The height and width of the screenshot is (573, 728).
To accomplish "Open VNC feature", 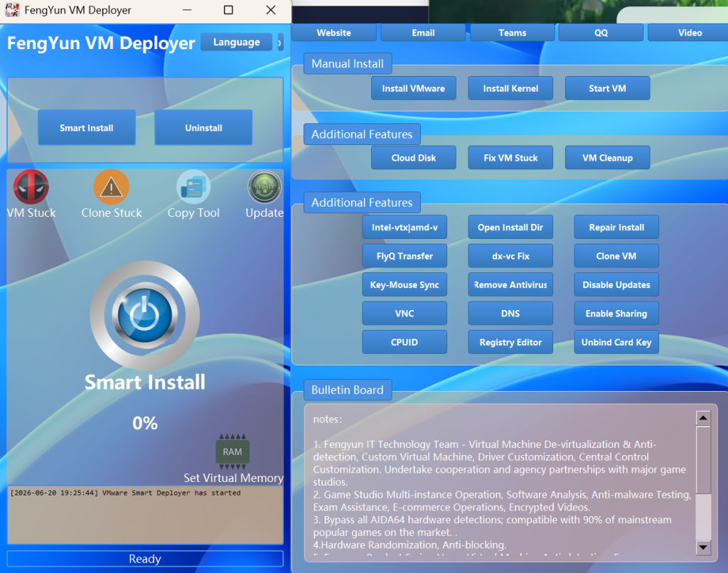I will pyautogui.click(x=405, y=314).
